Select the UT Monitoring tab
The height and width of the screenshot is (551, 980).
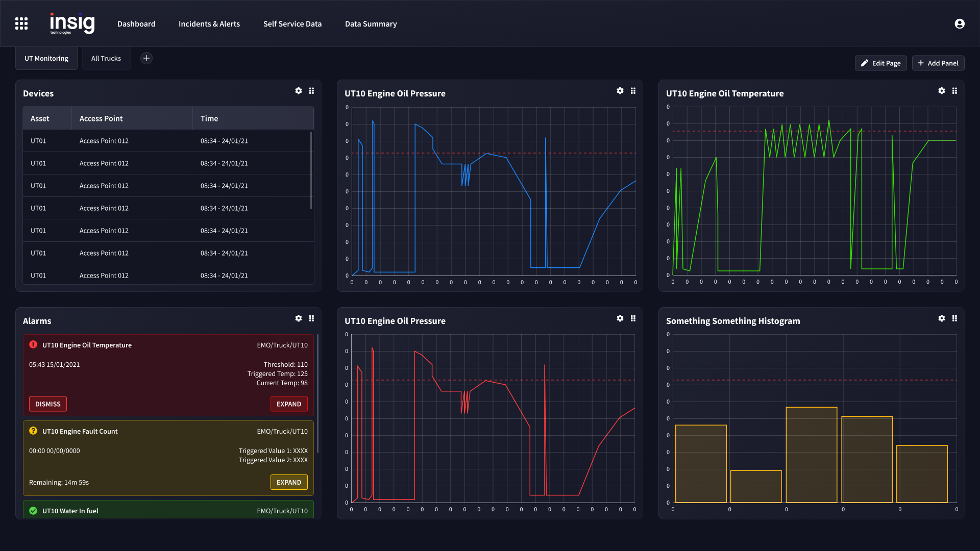pyautogui.click(x=46, y=58)
